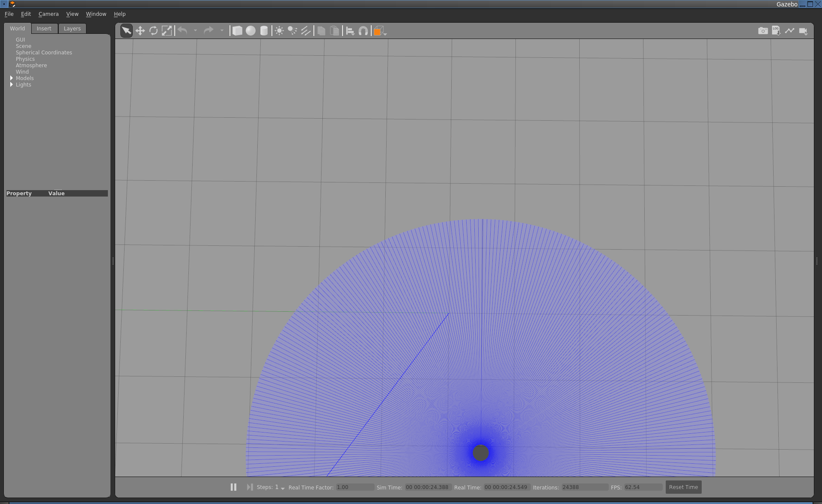Add a point light
Image resolution: width=822 pixels, height=504 pixels.
pos(279,30)
